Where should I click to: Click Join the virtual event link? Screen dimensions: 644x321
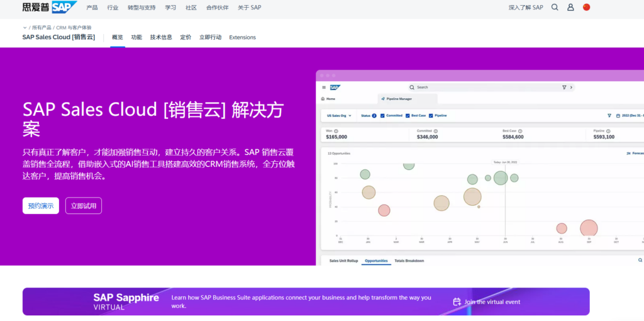492,301
